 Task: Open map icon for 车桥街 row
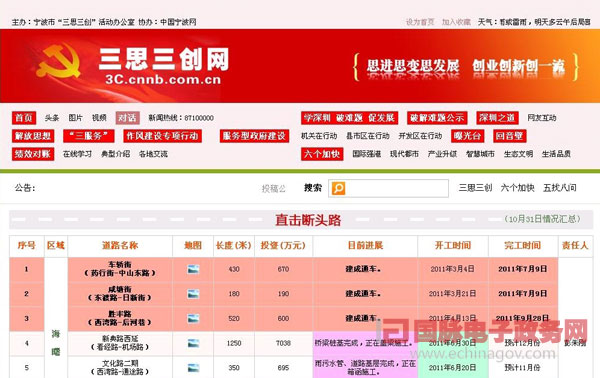[x=193, y=269]
